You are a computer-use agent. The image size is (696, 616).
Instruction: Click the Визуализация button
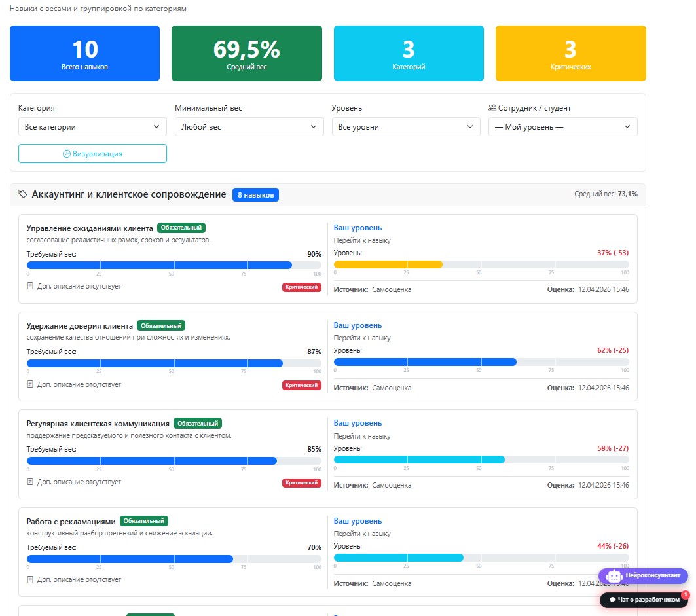click(92, 154)
